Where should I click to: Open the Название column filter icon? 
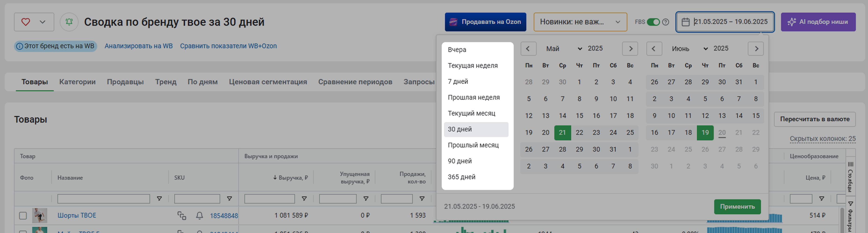click(x=159, y=199)
